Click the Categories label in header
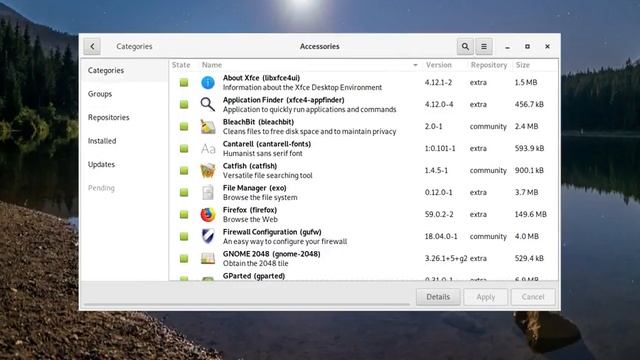Viewport: 640px width, 360px height. pos(134,47)
